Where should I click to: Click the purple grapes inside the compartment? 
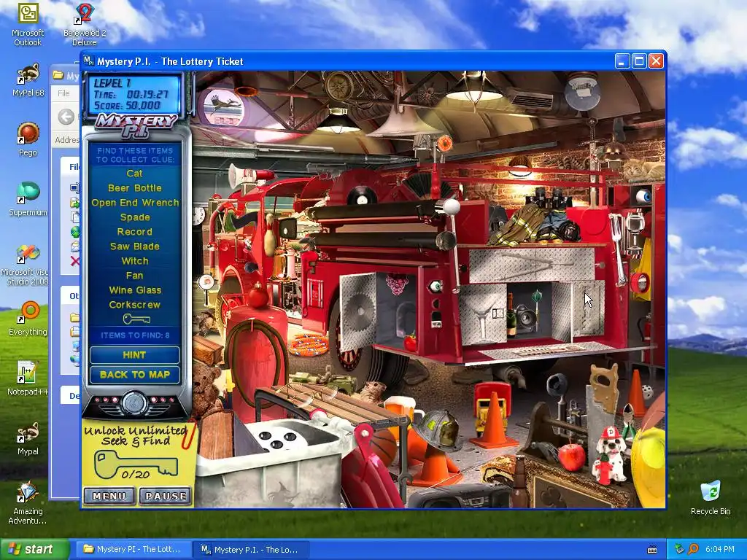(x=396, y=284)
